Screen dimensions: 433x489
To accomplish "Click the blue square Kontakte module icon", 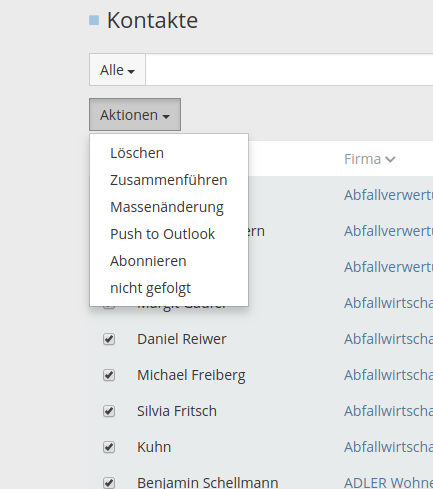I will click(94, 20).
